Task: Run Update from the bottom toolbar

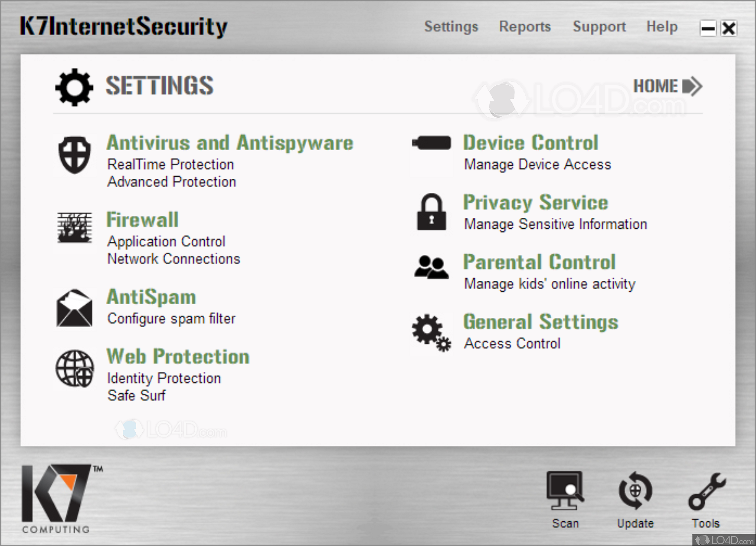Action: pos(635,499)
